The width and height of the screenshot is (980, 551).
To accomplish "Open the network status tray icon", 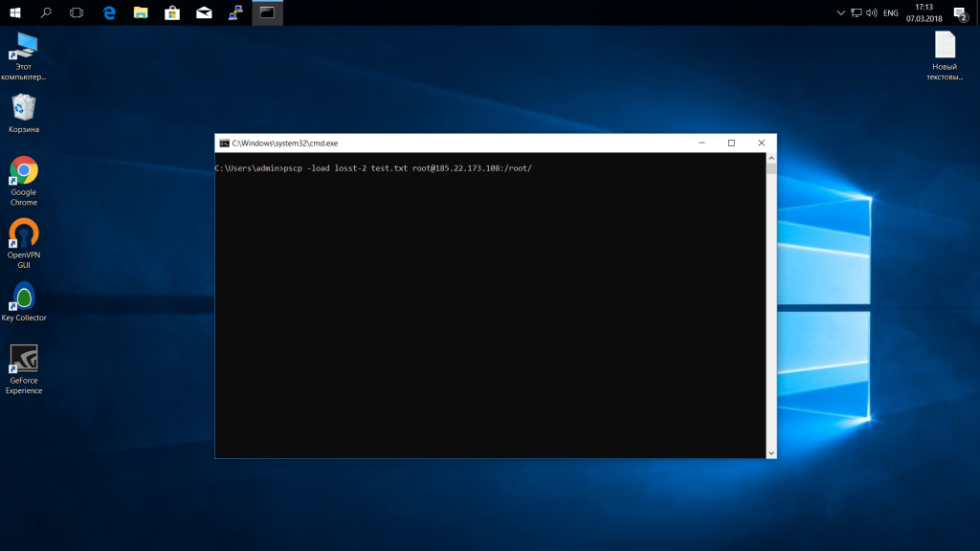I will pyautogui.click(x=857, y=12).
